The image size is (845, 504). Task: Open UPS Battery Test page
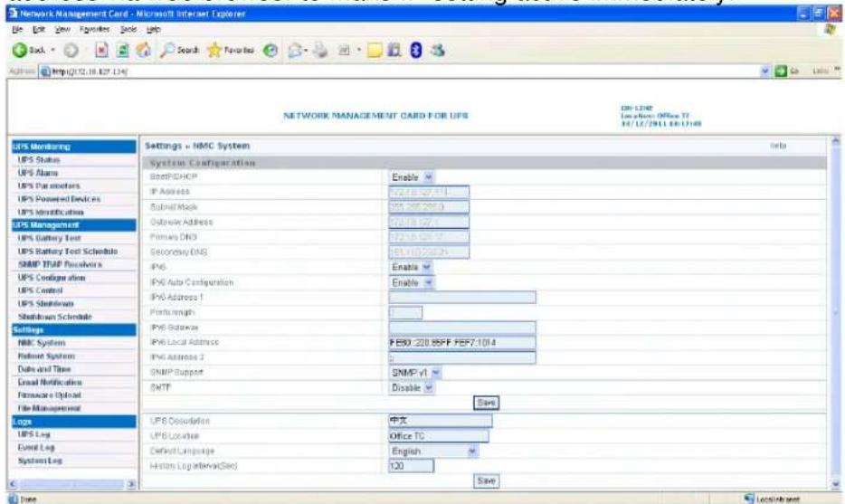click(49, 238)
